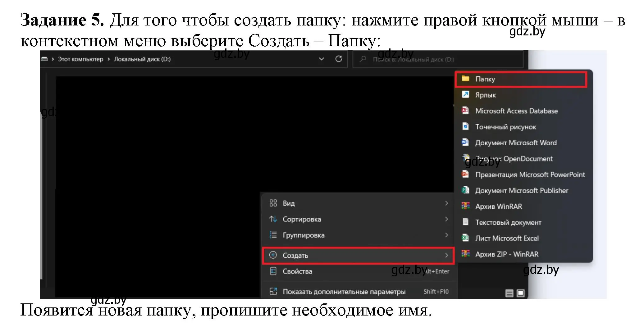The width and height of the screenshot is (644, 327).
Task: Select Текстовый документ entry
Action: pyautogui.click(x=521, y=222)
